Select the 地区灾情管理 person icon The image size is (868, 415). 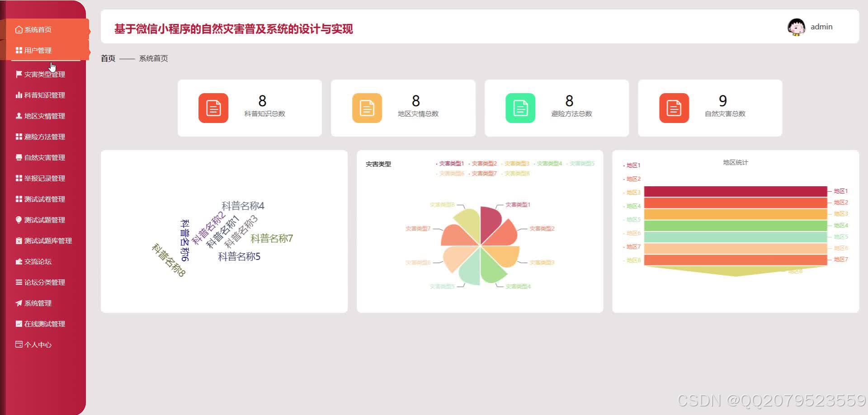coord(19,116)
